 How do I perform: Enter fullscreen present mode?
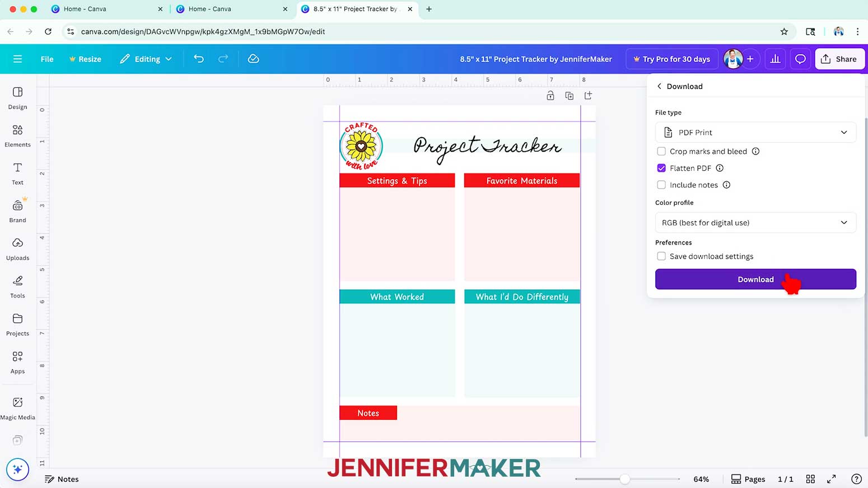coord(832,479)
